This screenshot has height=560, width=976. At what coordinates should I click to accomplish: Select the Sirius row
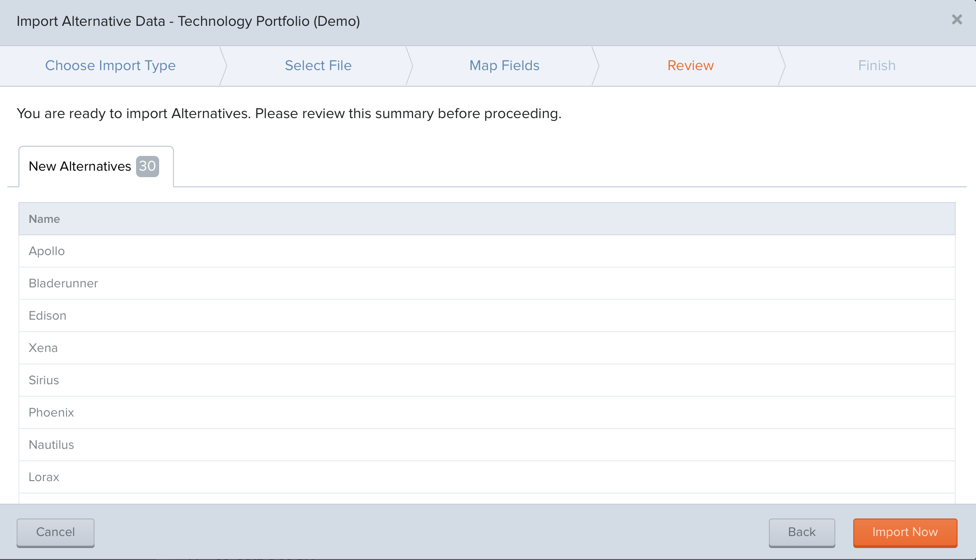tap(487, 380)
